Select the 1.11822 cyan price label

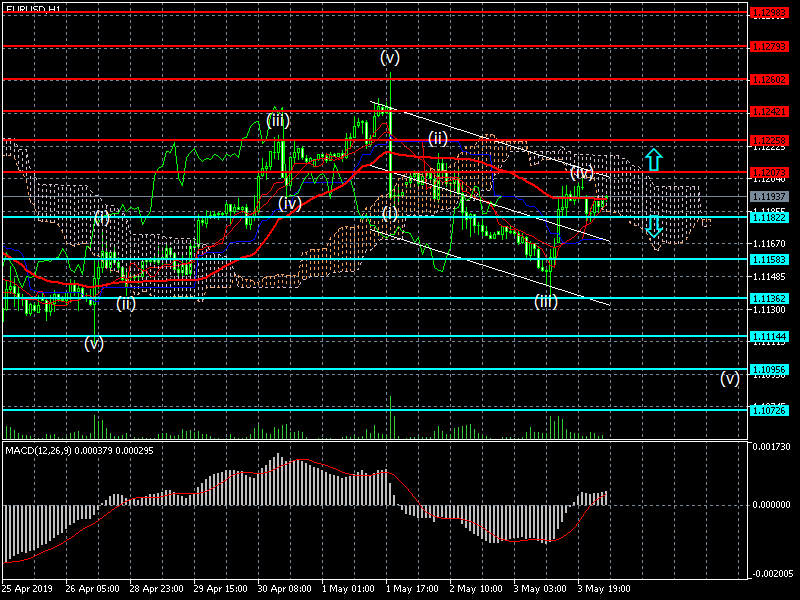click(x=769, y=217)
